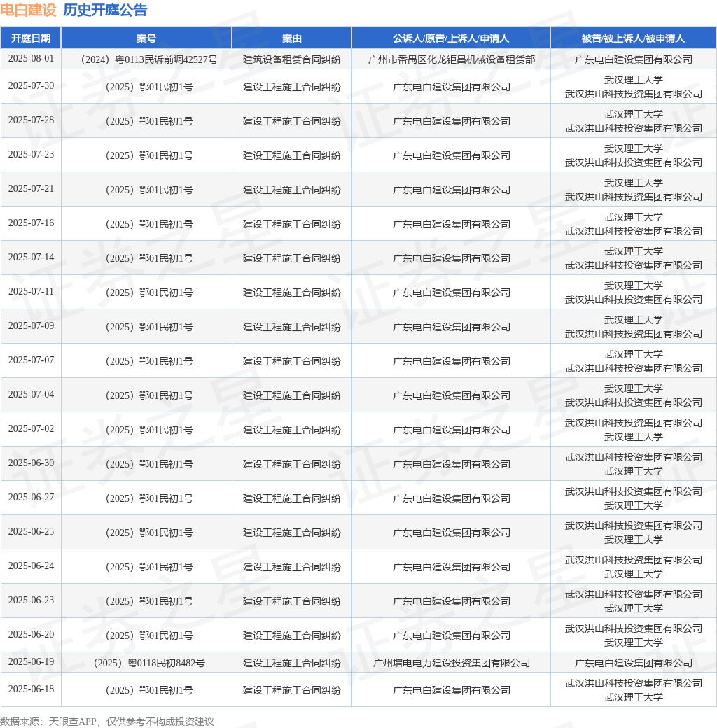Click 武汉洪山科技投资集团有限公司 in the 2025-07-21 row
The width and height of the screenshot is (717, 728).
tap(634, 197)
